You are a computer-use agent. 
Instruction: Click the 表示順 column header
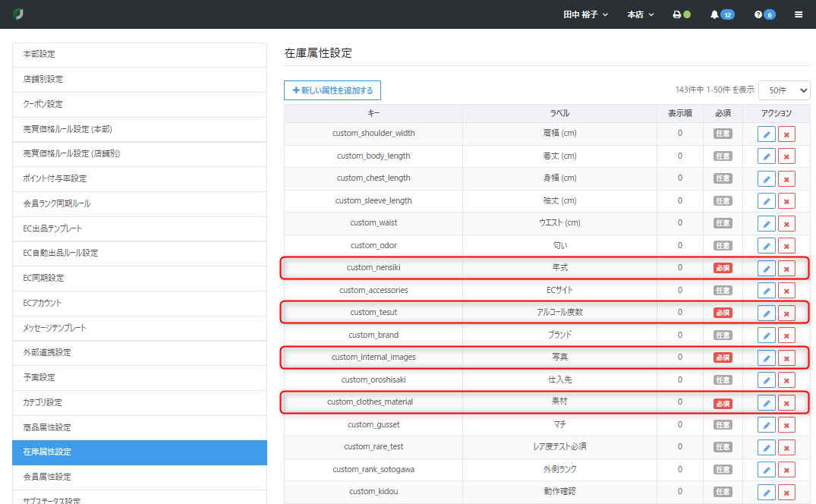point(679,113)
